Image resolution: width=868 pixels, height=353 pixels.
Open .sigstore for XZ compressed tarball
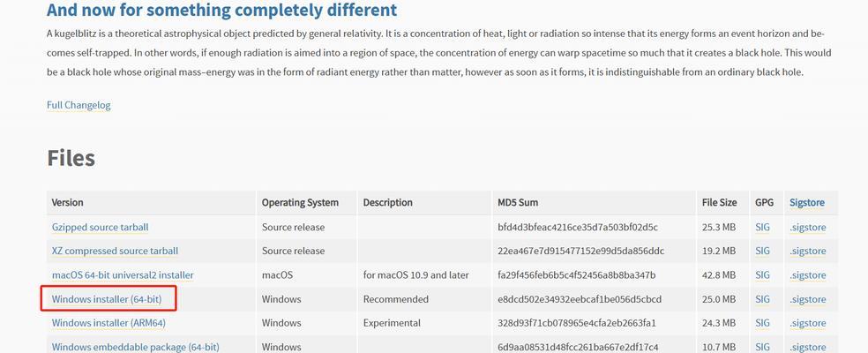(808, 252)
